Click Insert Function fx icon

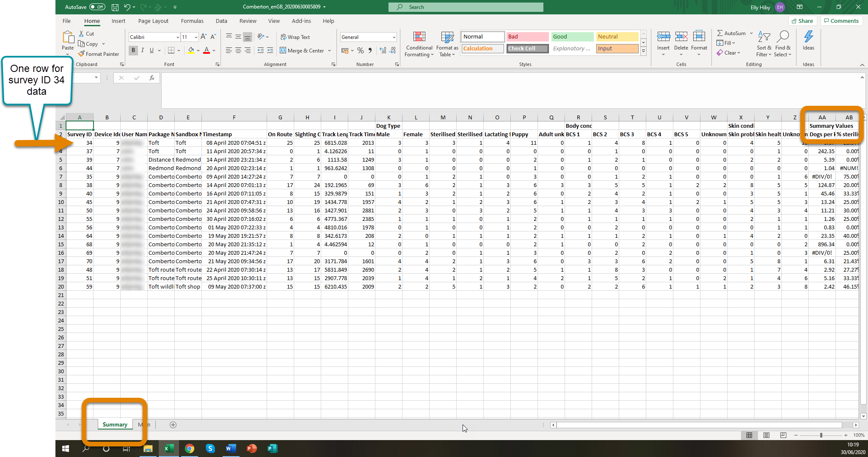[152, 78]
